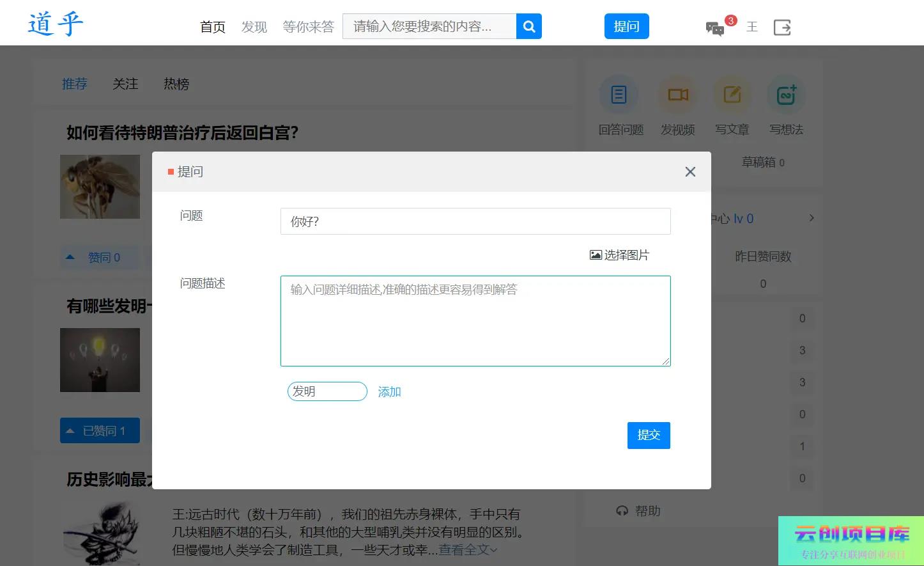Click the 发视频 video icon
Image resolution: width=924 pixels, height=566 pixels.
677,95
